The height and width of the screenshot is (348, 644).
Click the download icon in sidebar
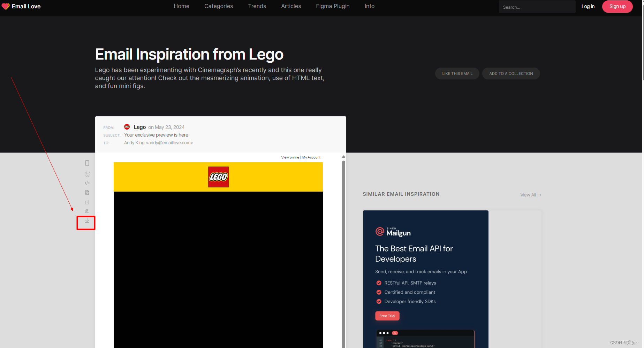(87, 221)
